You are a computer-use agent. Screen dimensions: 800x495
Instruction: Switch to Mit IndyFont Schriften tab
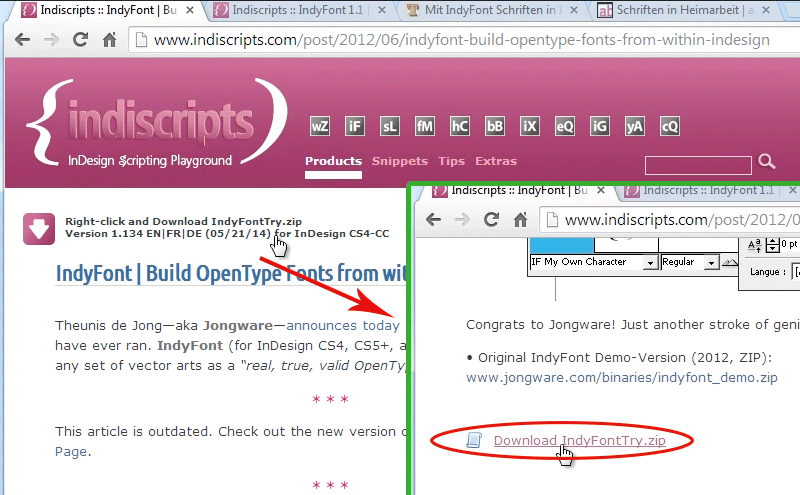pos(490,10)
